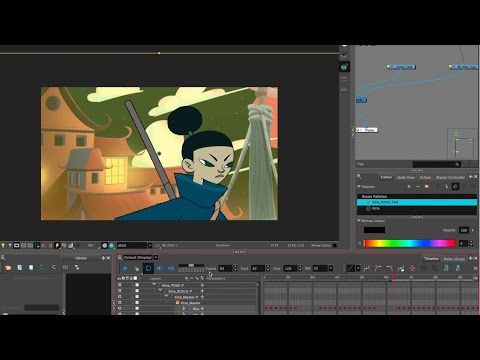The width and height of the screenshot is (480, 360).
Task: Click the orange folder icon in Library toolbar
Action: click(x=8, y=267)
